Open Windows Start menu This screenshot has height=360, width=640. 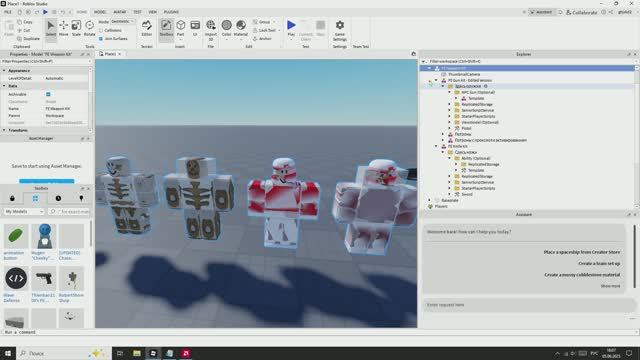8,353
